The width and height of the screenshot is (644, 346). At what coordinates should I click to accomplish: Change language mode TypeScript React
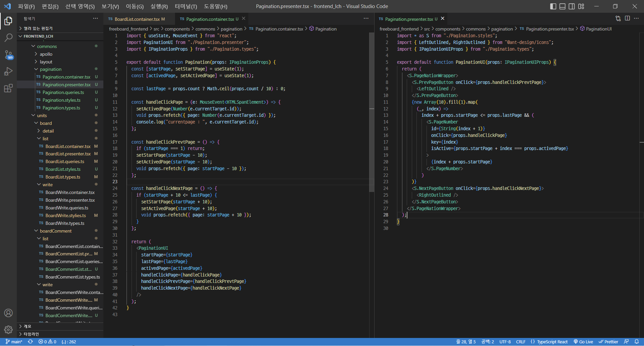552,342
